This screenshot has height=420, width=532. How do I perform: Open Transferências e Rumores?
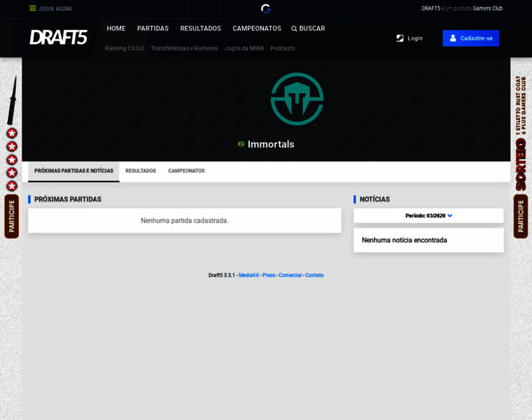tap(184, 48)
